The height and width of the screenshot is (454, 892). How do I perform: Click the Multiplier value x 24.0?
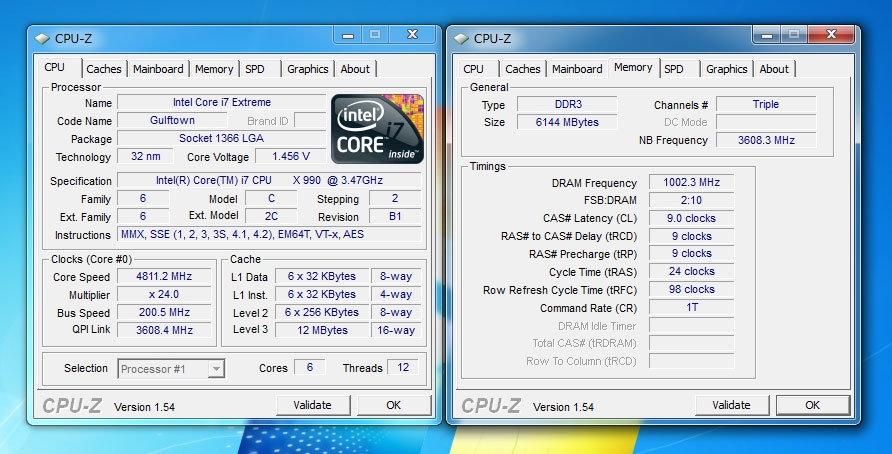pos(164,295)
